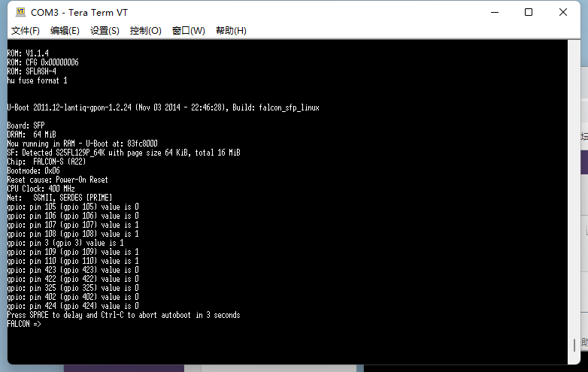Screen dimensions: 588x372
Task: Open the 文件(F) menu
Action: pyautogui.click(x=25, y=31)
